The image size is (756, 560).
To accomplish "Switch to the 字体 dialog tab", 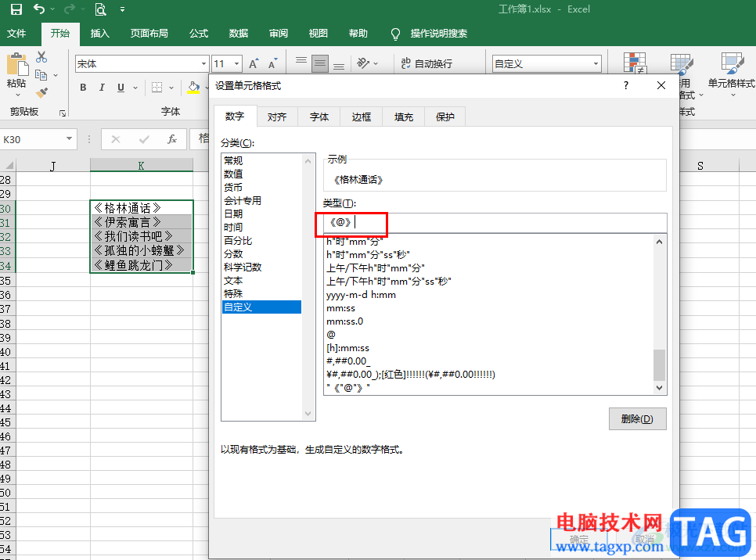I will (x=319, y=117).
